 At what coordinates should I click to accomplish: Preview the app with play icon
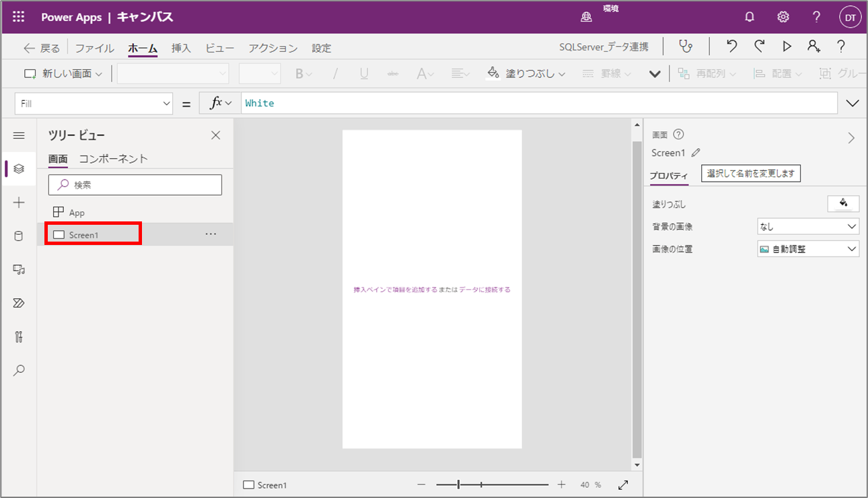[787, 46]
